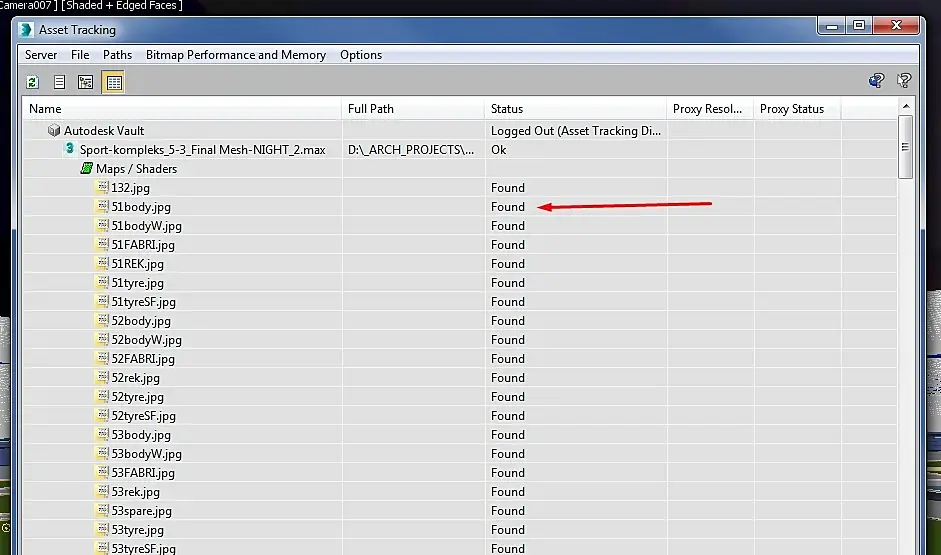Click the bitmap icon next to 52tyre.jpg
The height and width of the screenshot is (555, 941).
[x=103, y=396]
